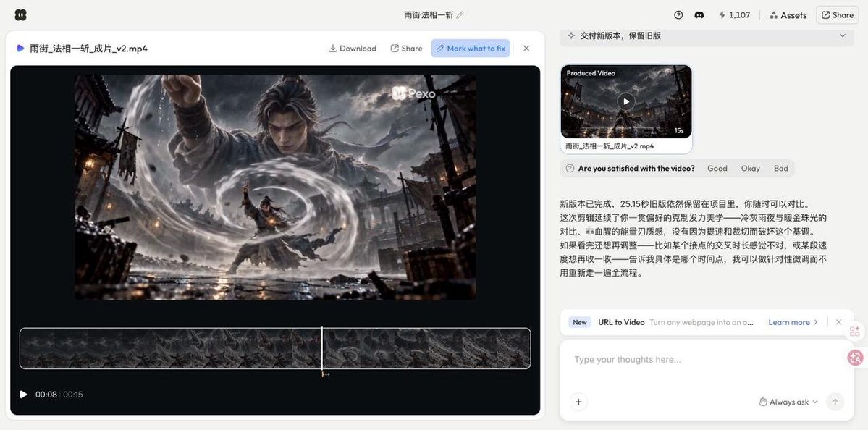Add attachment with plus button

(578, 402)
